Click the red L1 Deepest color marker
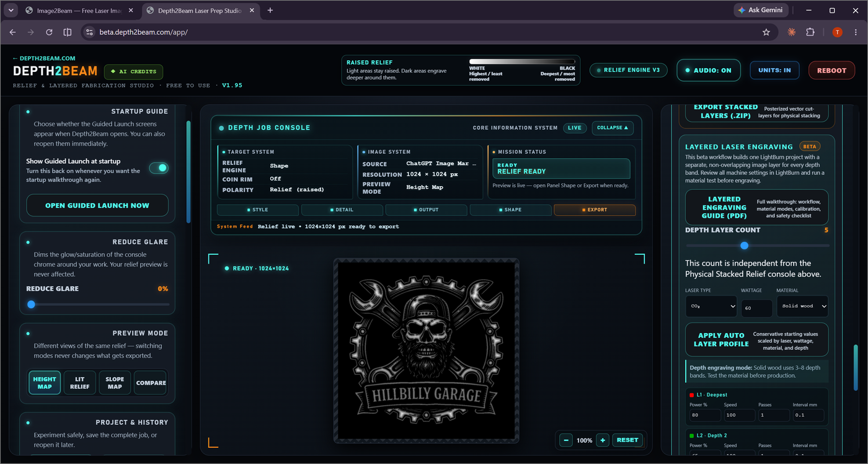 [692, 395]
